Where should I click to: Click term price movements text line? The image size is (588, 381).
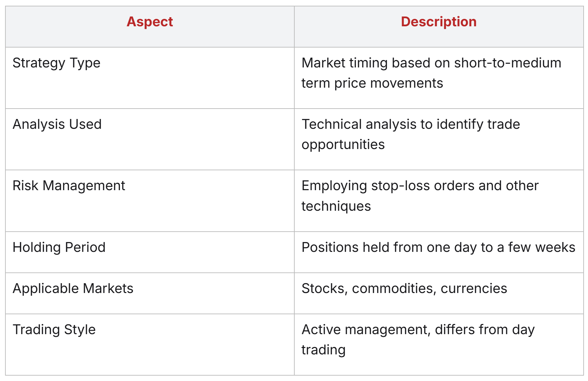372,83
